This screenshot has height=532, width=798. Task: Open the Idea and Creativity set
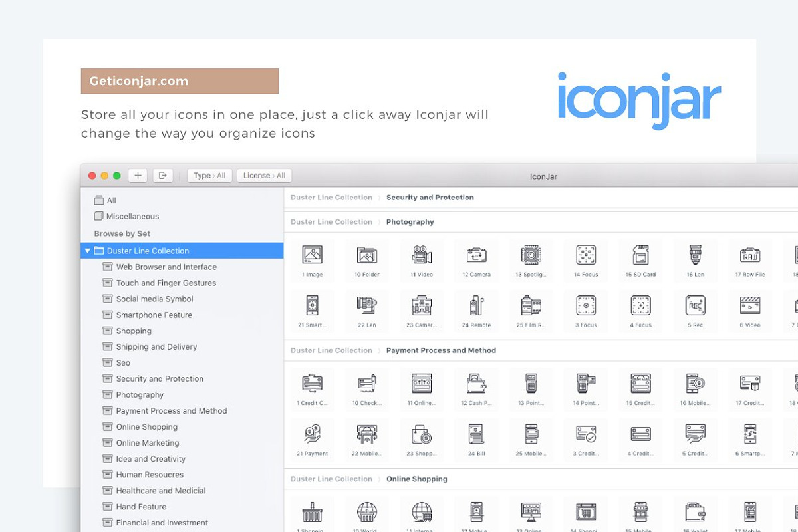click(x=144, y=458)
